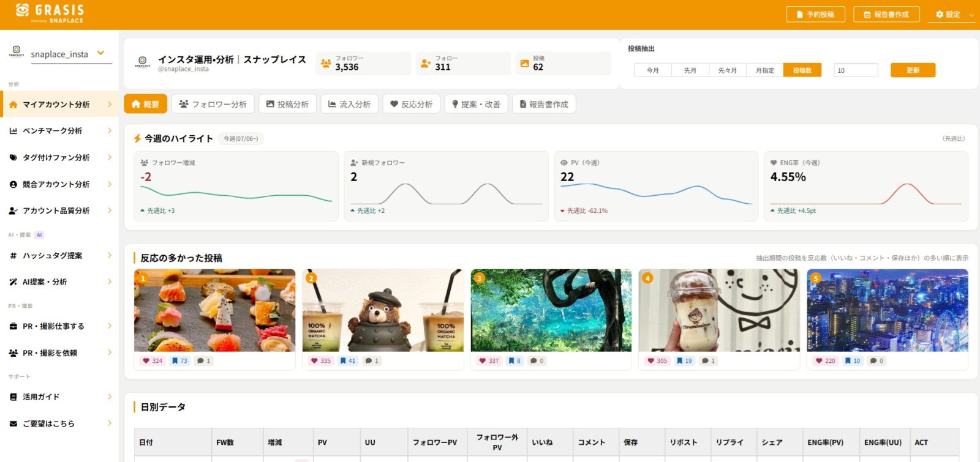Viewport: 980px width, 462px height.
Task: Open the rank 5 city night post thumbnail
Action: (888, 310)
